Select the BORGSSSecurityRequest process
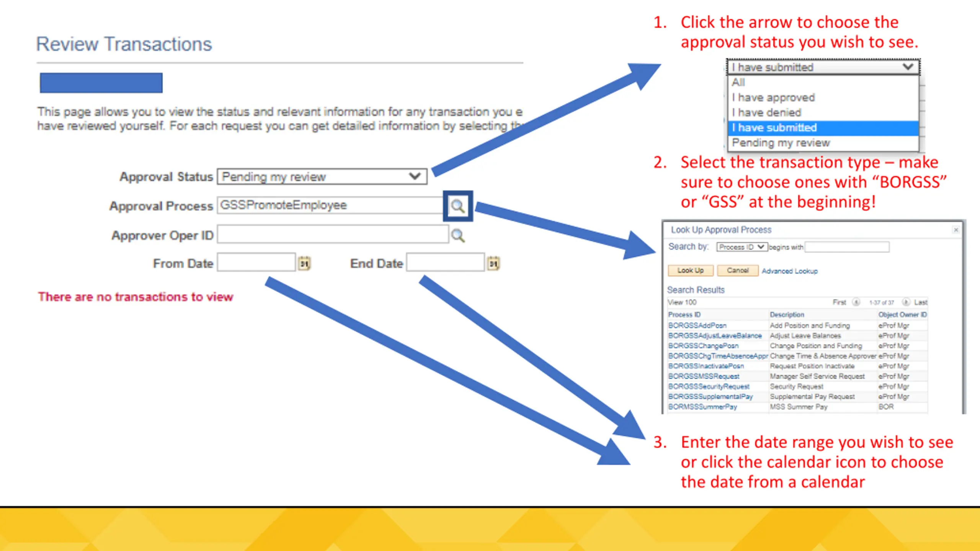Image resolution: width=980 pixels, height=551 pixels. click(x=709, y=386)
